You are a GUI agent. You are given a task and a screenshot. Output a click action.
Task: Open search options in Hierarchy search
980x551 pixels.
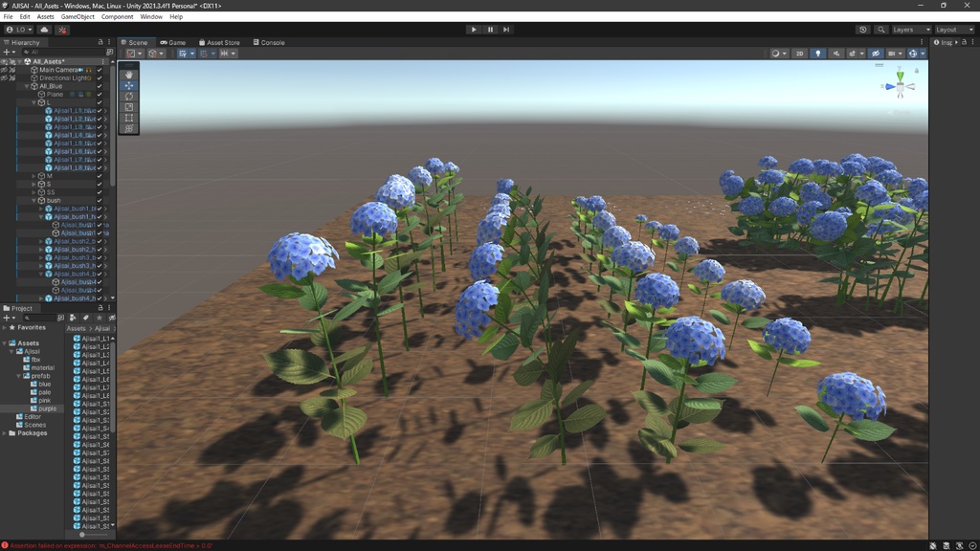(109, 52)
